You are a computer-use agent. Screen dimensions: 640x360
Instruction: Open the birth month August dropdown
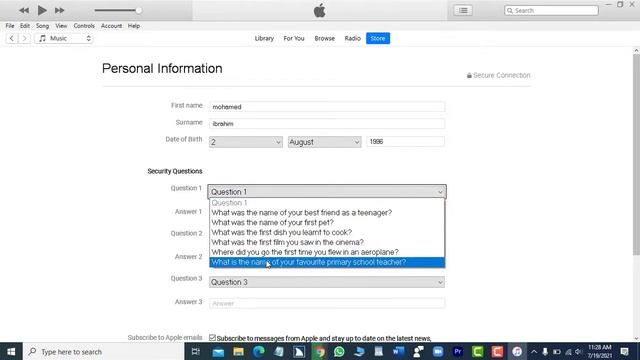324,142
